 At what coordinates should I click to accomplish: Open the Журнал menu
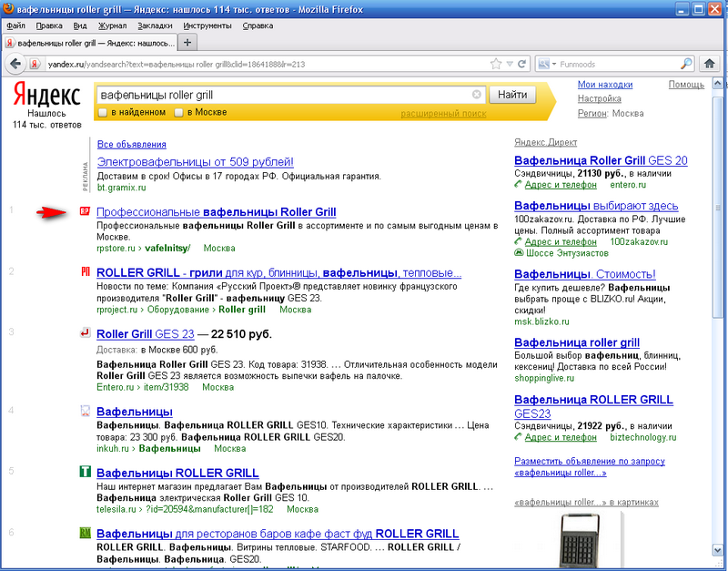[x=112, y=25]
